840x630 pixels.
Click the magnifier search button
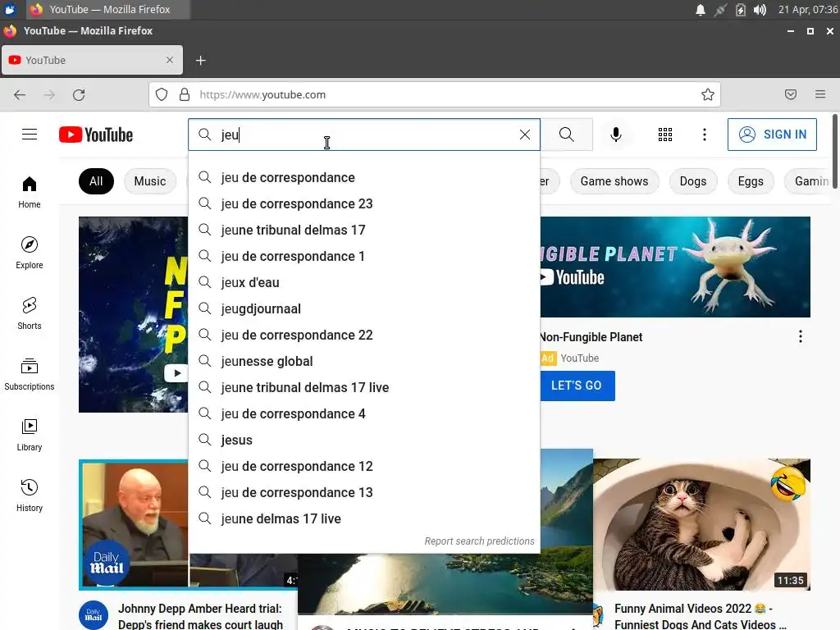tap(567, 135)
